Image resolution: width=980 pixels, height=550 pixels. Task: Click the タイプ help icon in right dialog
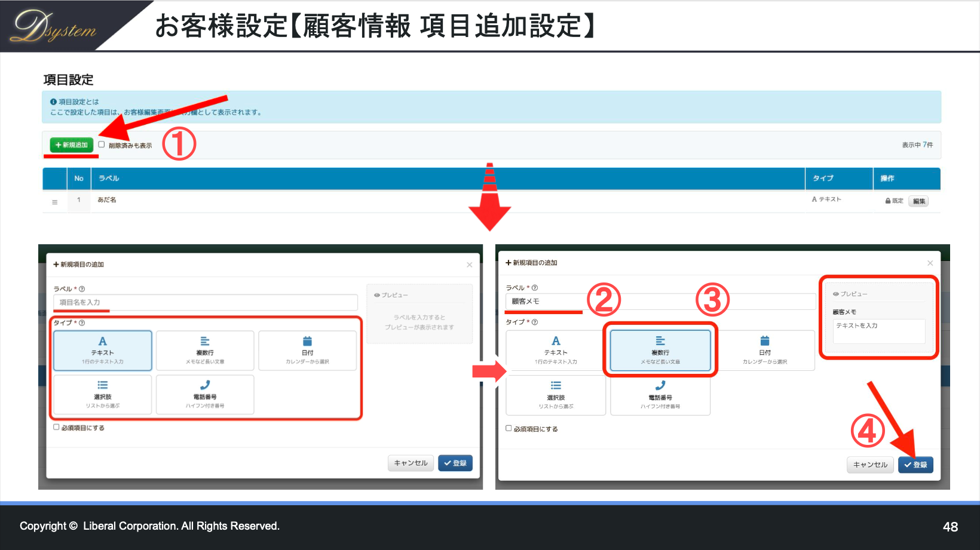[x=535, y=322]
